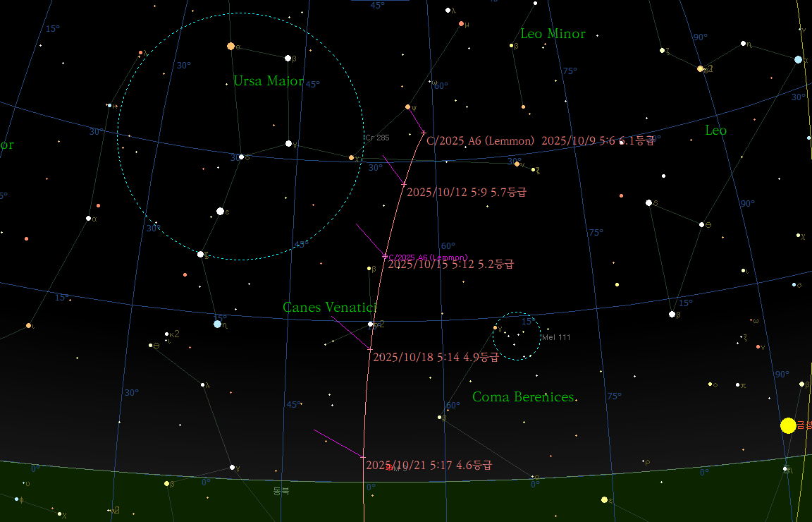Viewport: 812px width, 522px height.
Task: Click comet position marker for 2025/10/9
Action: pos(423,133)
